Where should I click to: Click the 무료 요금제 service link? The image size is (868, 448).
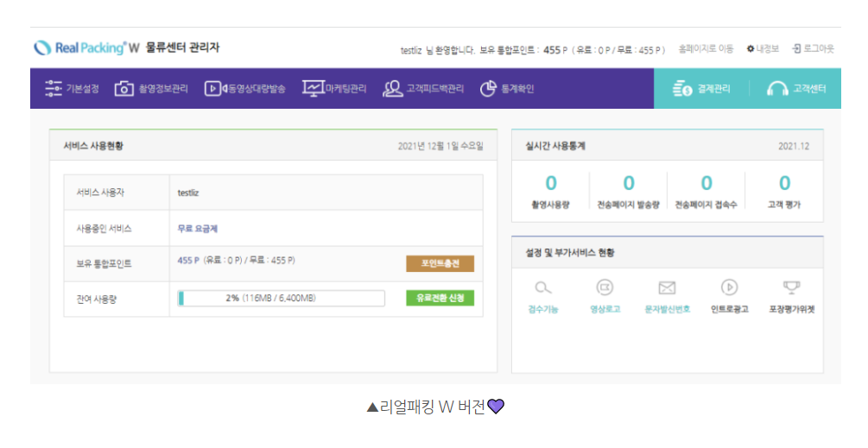click(198, 229)
